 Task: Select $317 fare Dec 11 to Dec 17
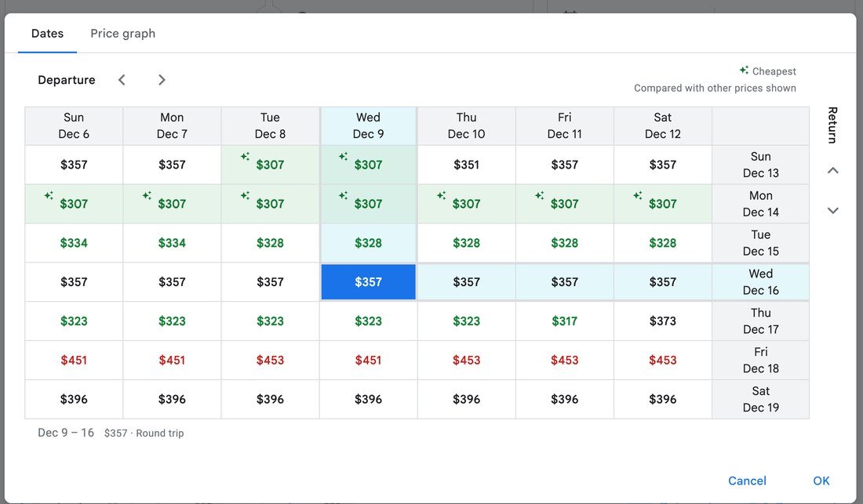(565, 321)
